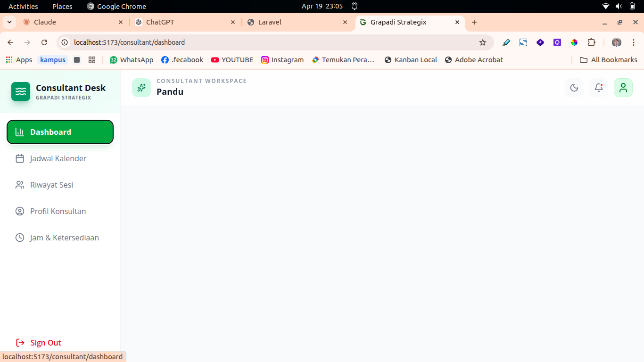Click the sparkles icon beside Consultant Workspace
Viewport: 644px width, 362px height.
click(x=141, y=88)
